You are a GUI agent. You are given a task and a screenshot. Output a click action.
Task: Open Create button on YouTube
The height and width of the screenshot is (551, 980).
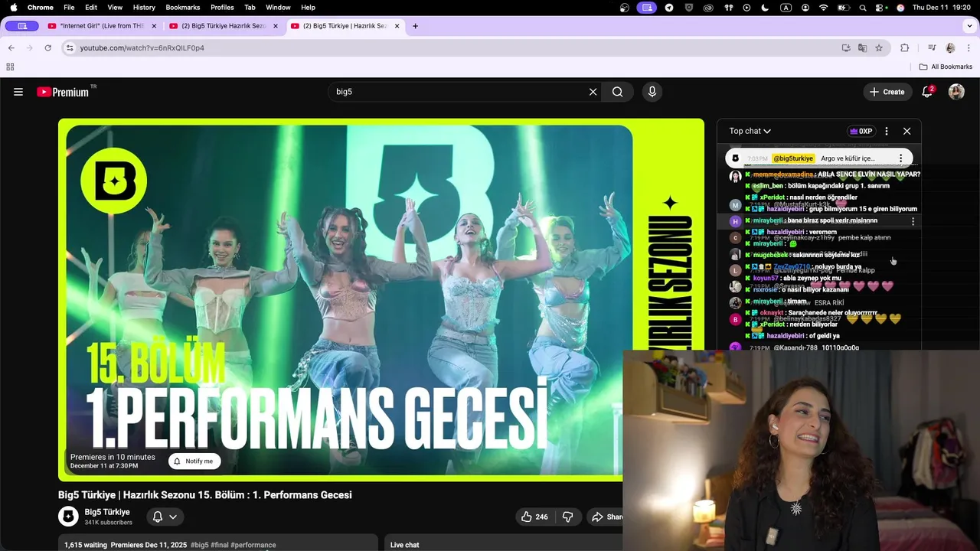[x=888, y=92]
